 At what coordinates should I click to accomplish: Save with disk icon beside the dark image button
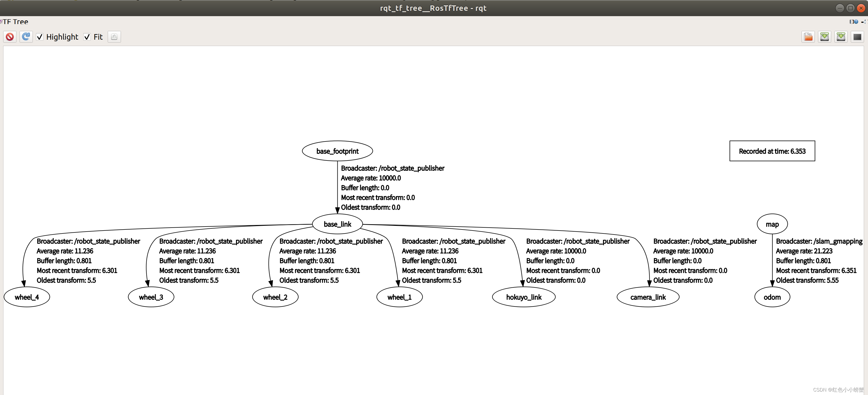tap(841, 37)
